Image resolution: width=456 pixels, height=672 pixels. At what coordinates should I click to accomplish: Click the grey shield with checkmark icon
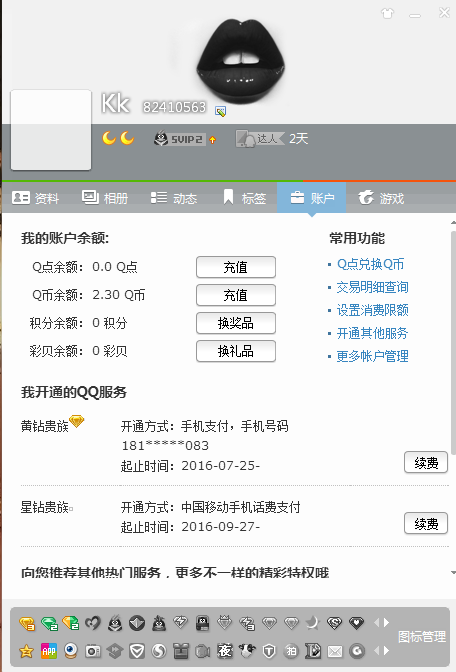coord(137,651)
